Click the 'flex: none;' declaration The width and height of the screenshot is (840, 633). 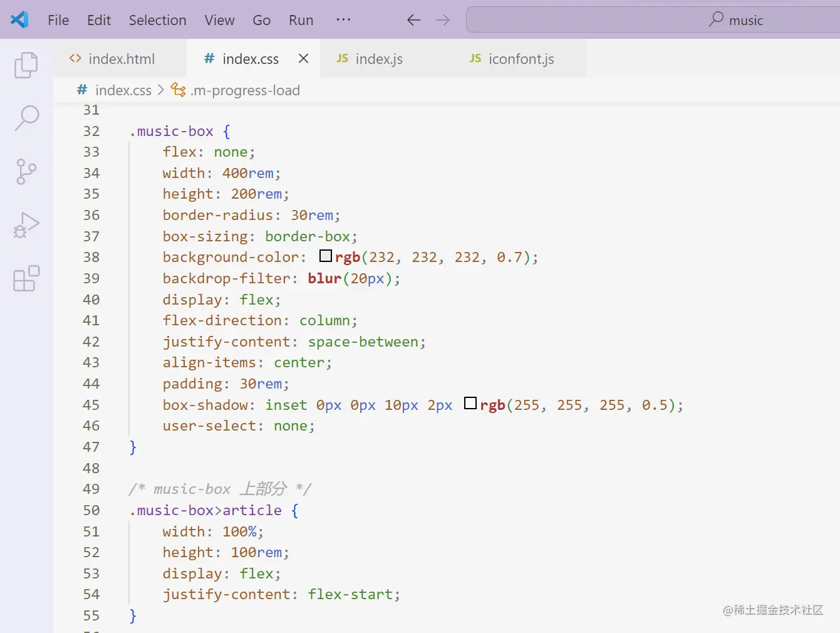click(209, 152)
